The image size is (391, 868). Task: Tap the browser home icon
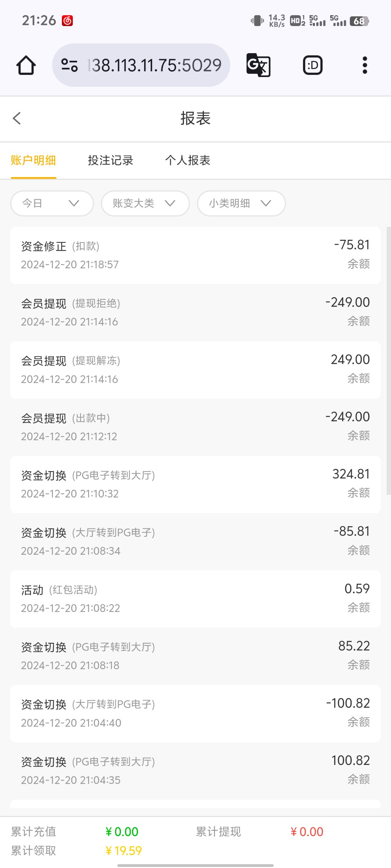[x=26, y=65]
